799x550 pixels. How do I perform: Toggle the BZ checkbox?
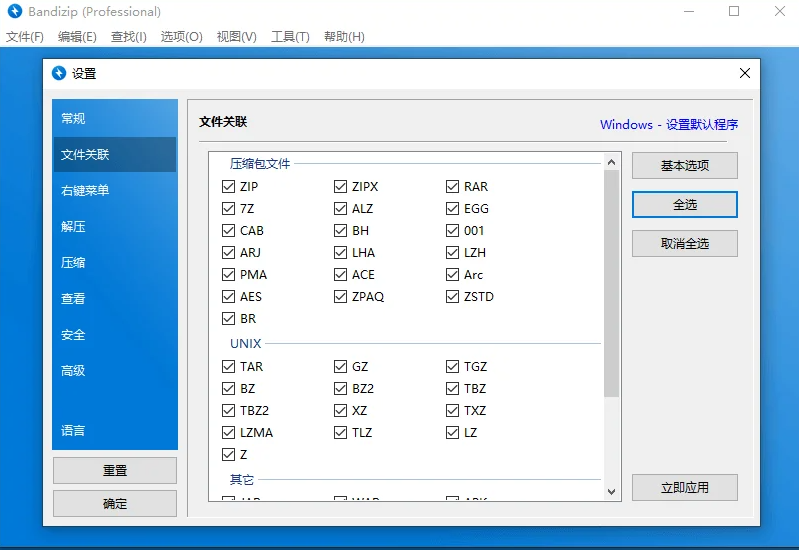[x=228, y=388]
